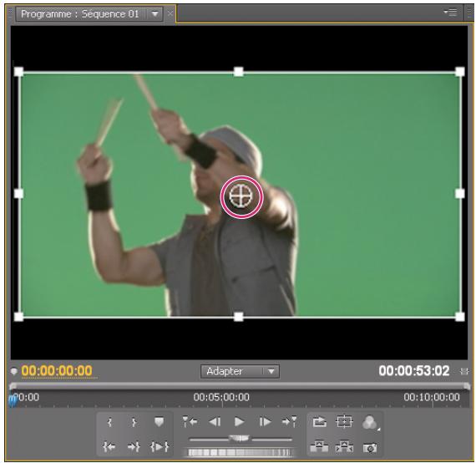Click the anchor point crosshair in the clip
This screenshot has height=463, width=476.
pyautogui.click(x=241, y=196)
